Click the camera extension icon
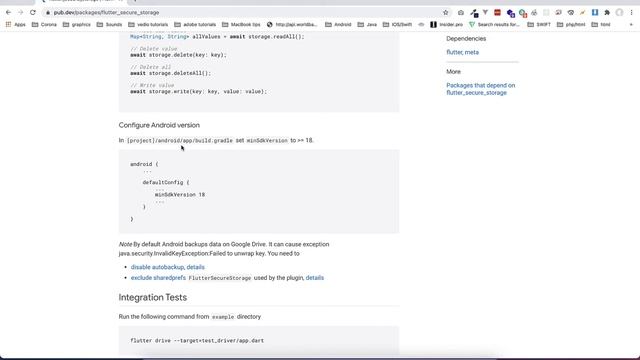 pyautogui.click(x=461, y=13)
